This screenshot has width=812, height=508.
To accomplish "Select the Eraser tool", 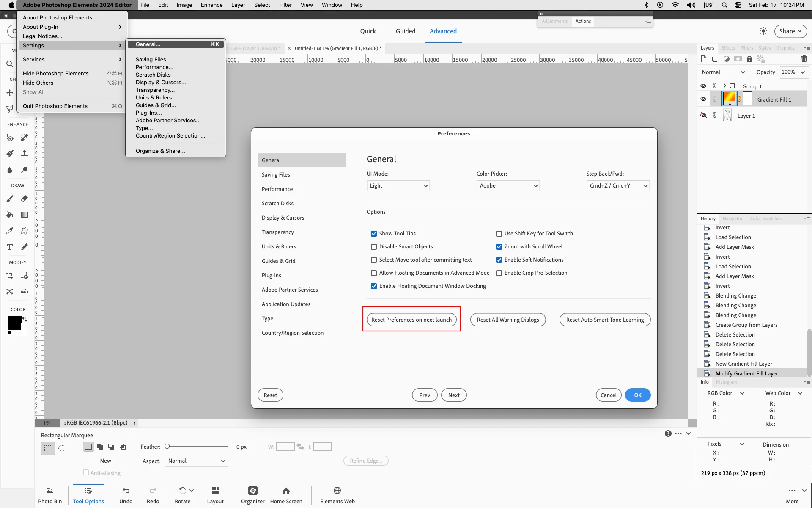I will pos(25,199).
